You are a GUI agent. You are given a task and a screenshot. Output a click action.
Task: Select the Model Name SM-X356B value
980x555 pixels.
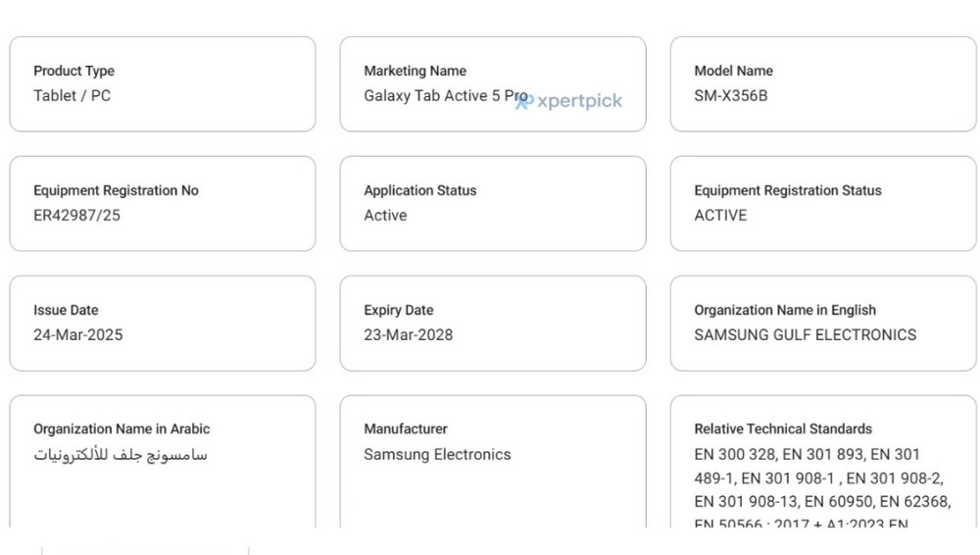(x=731, y=96)
